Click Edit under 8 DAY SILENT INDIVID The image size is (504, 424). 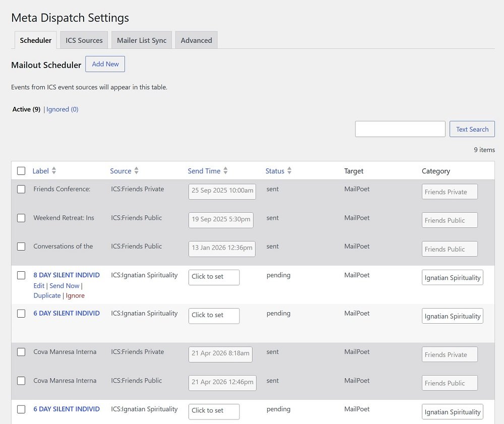coord(39,286)
